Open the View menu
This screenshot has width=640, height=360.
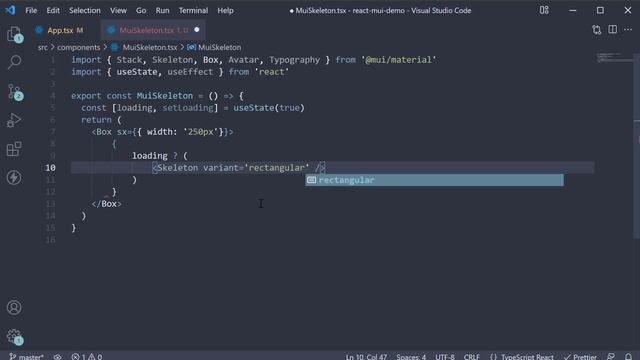[x=118, y=10]
